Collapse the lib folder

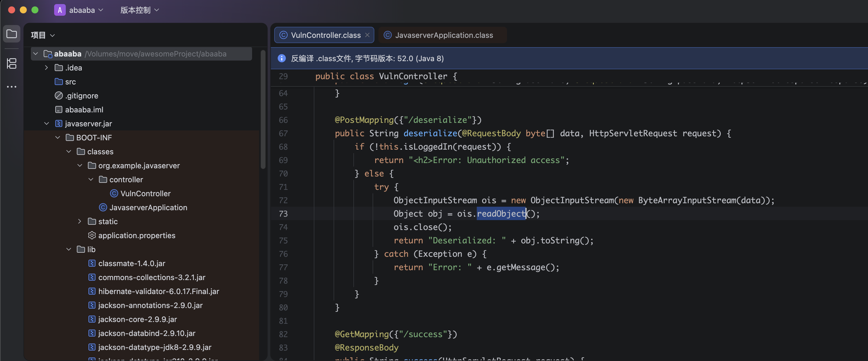(x=69, y=249)
